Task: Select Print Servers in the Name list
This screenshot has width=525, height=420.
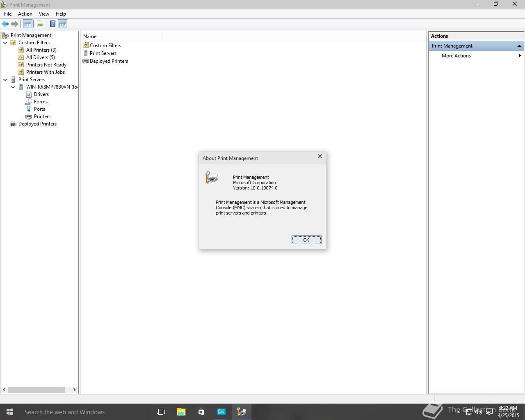Action: point(103,53)
